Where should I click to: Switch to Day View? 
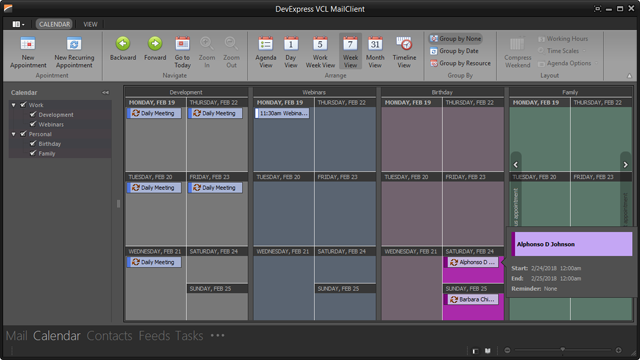pos(291,52)
